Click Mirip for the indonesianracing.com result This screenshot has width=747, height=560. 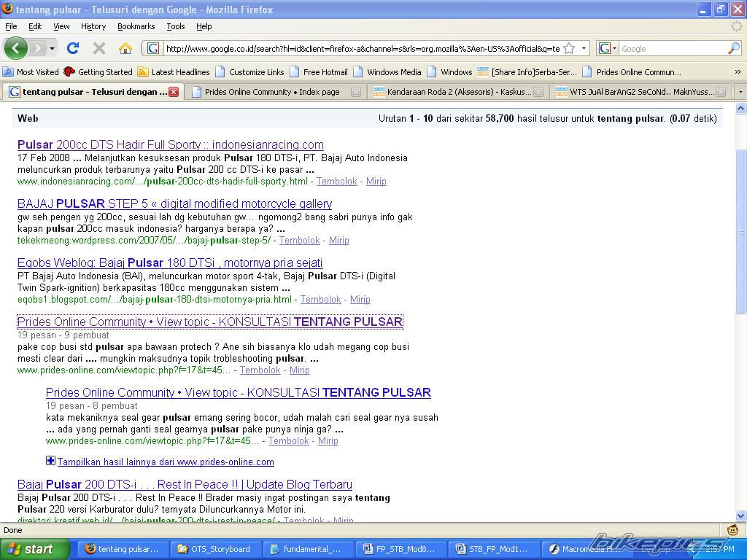(x=376, y=181)
